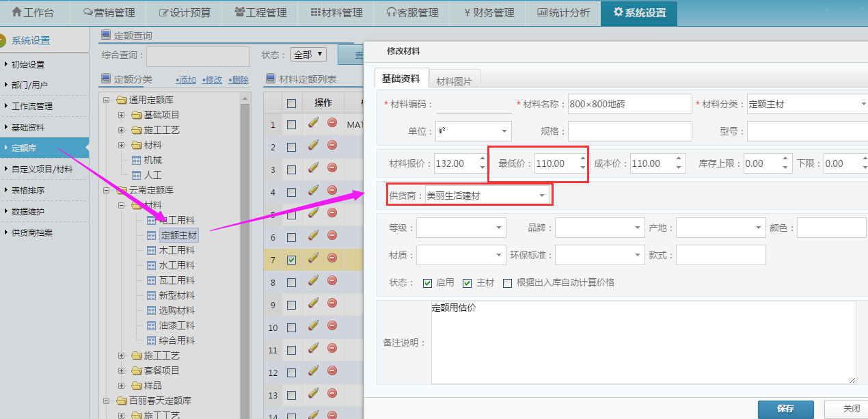Screen dimensions: 868x419
Task: Click the pencil edit icon in row 7
Action: [314, 258]
